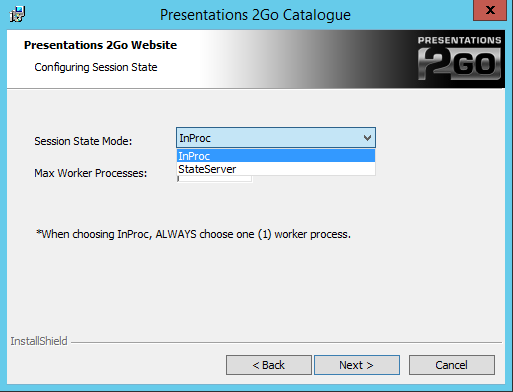Close the Presentations 2Go Catalogue window
Screen dimensions: 513x392
[490, 10]
